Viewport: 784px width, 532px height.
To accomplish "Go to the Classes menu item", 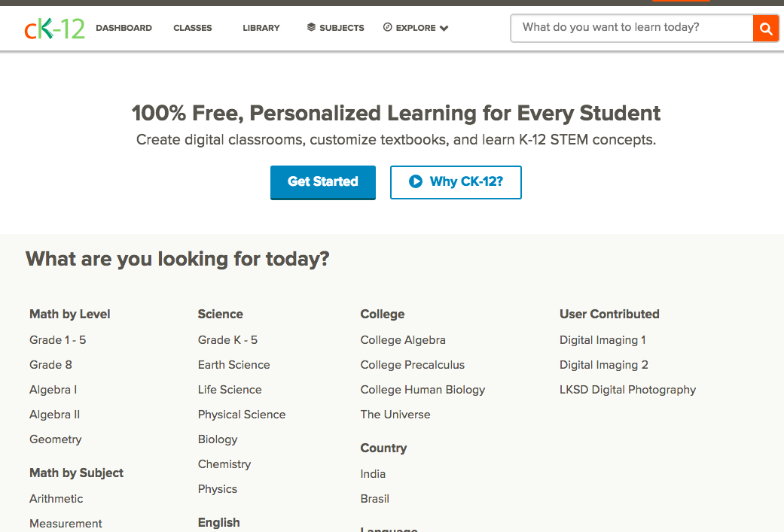I will tap(193, 28).
